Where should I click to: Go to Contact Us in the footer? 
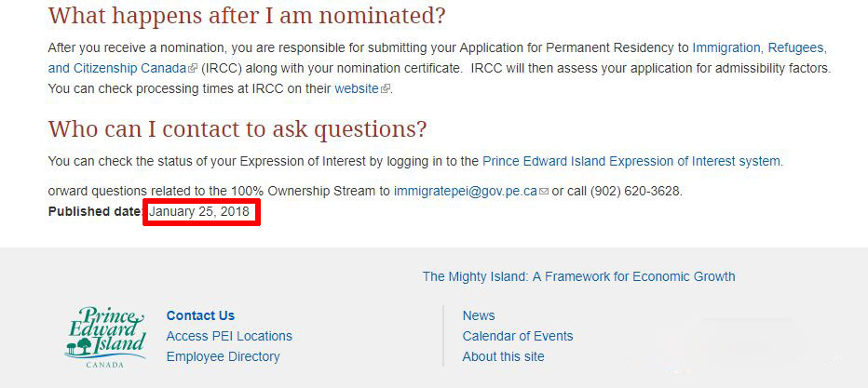pos(200,315)
